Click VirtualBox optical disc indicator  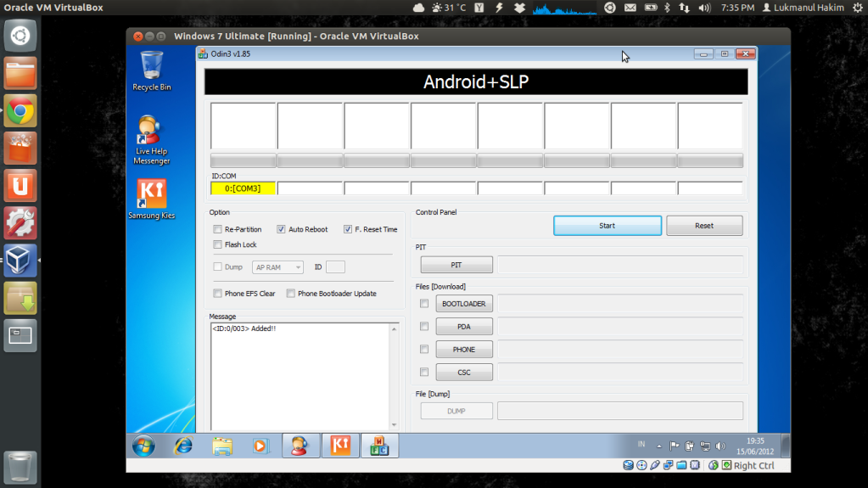(641, 465)
